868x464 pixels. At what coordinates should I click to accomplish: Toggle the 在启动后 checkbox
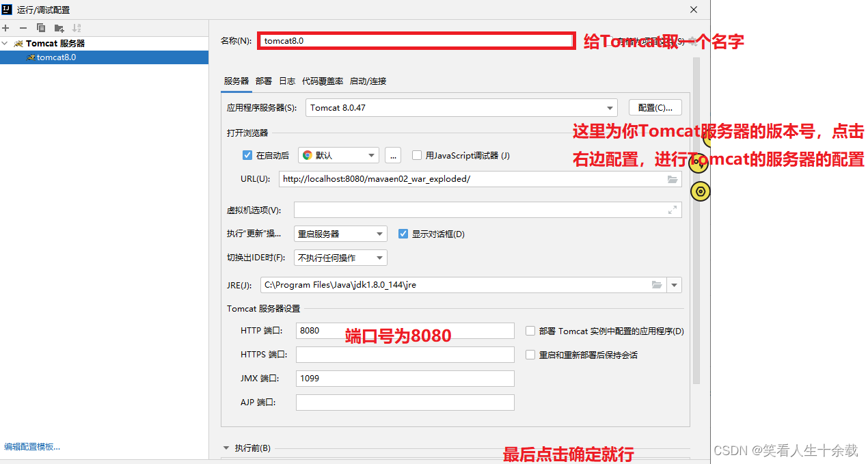pyautogui.click(x=247, y=155)
